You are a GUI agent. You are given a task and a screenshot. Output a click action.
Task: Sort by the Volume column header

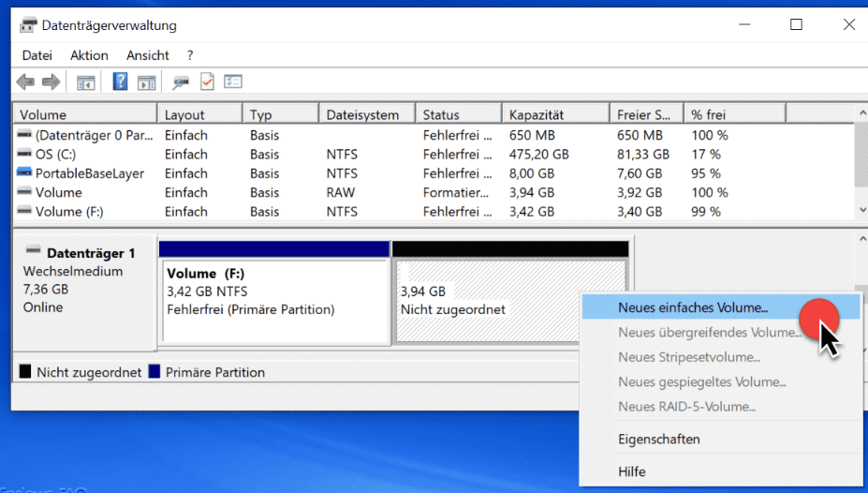point(85,114)
